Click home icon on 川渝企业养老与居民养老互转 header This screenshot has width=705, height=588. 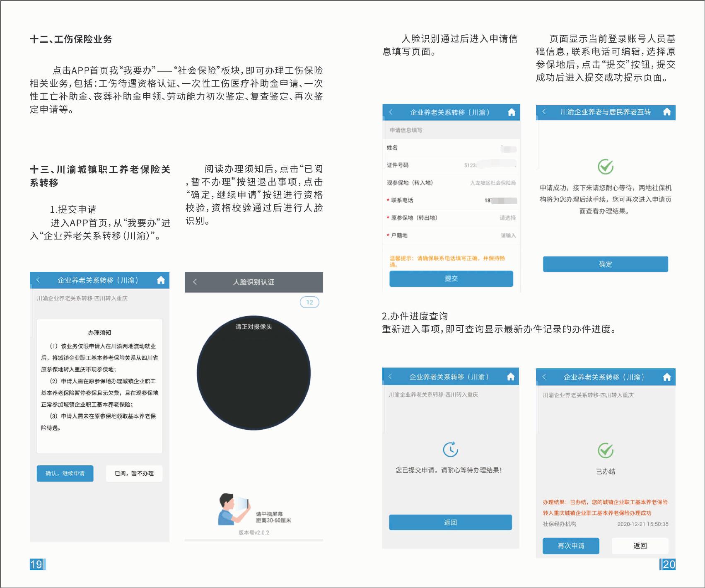coord(666,112)
